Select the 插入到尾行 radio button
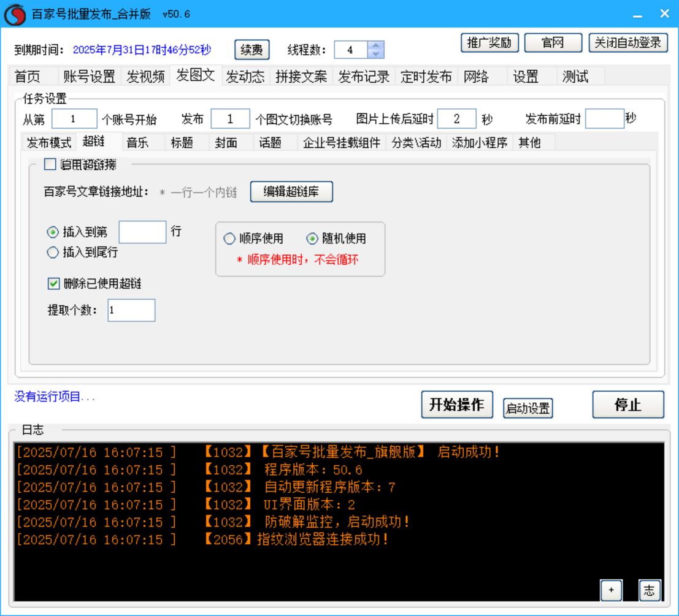This screenshot has height=616, width=679. point(53,252)
